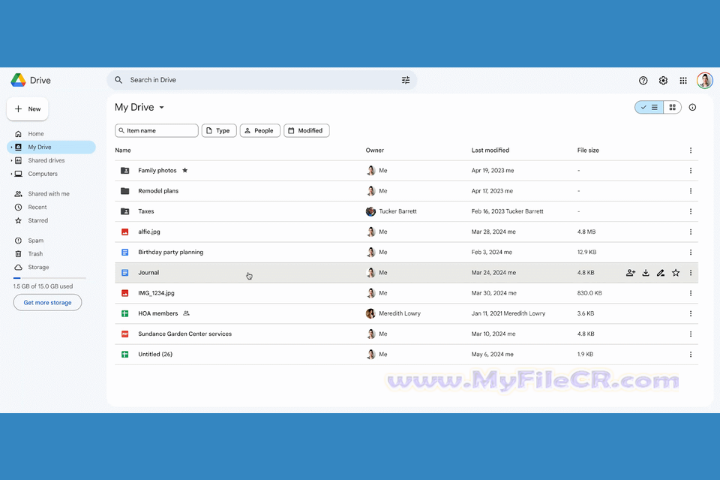Switch to grid layout view

tap(672, 107)
